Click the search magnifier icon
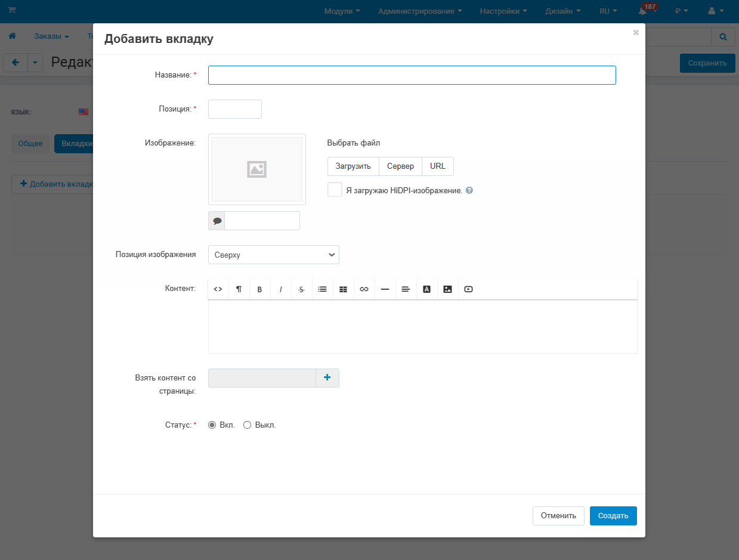The width and height of the screenshot is (739, 560). coord(723,37)
